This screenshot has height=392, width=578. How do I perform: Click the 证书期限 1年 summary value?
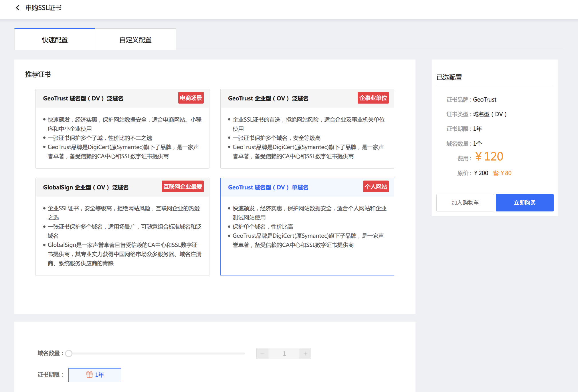[x=477, y=129]
